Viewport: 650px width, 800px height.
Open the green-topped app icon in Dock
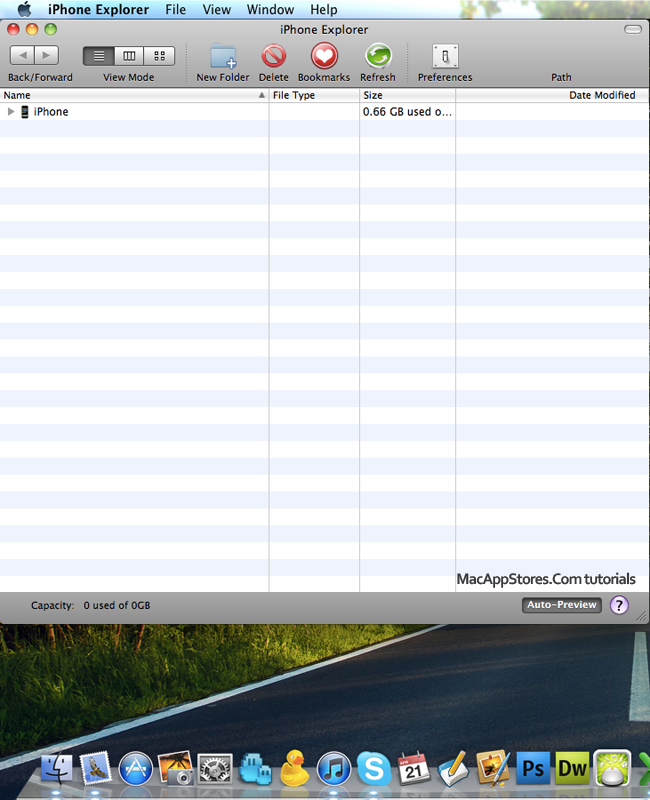pos(612,768)
